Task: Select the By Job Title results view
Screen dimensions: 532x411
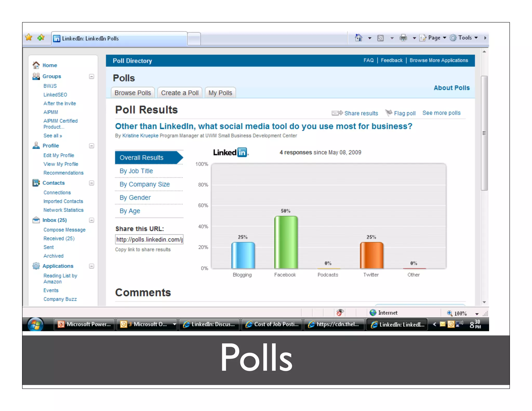Action: click(136, 171)
